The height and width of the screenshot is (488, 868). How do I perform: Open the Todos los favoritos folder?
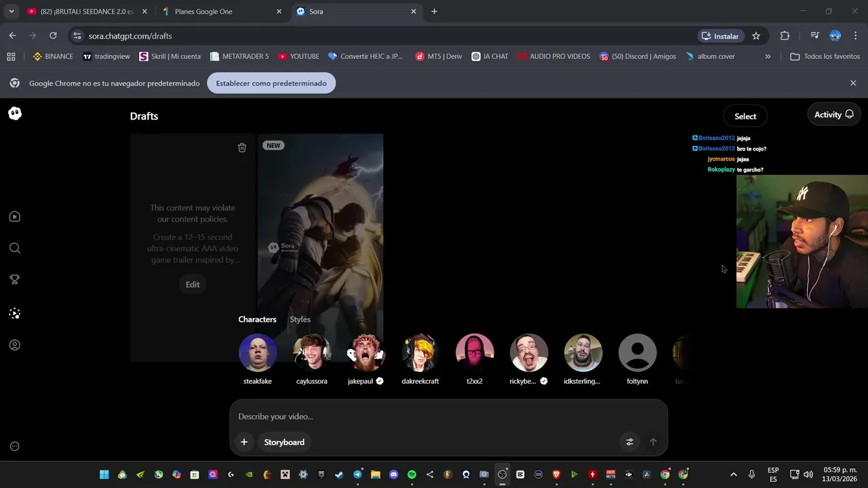825,56
